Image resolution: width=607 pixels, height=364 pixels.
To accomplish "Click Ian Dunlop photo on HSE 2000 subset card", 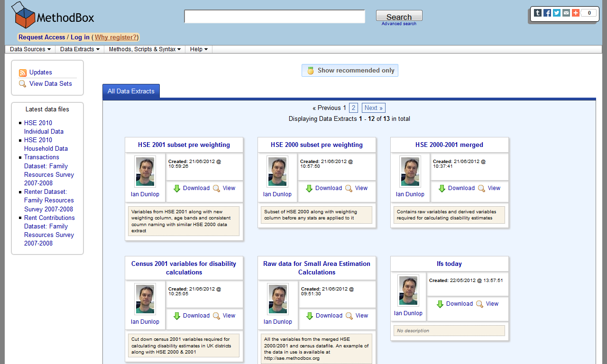I will click(277, 172).
